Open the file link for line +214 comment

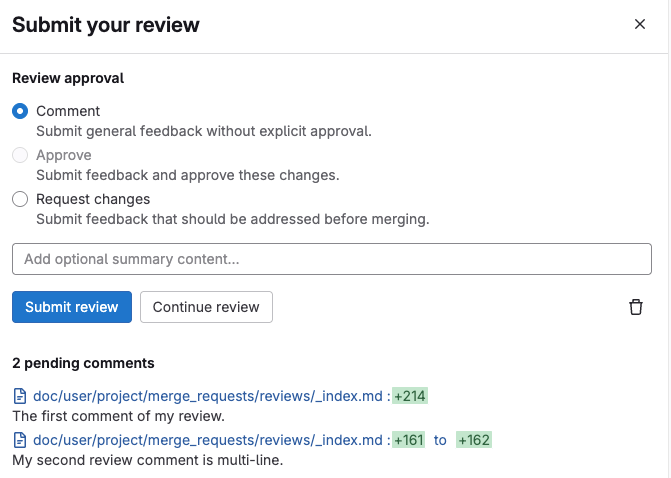(x=208, y=396)
